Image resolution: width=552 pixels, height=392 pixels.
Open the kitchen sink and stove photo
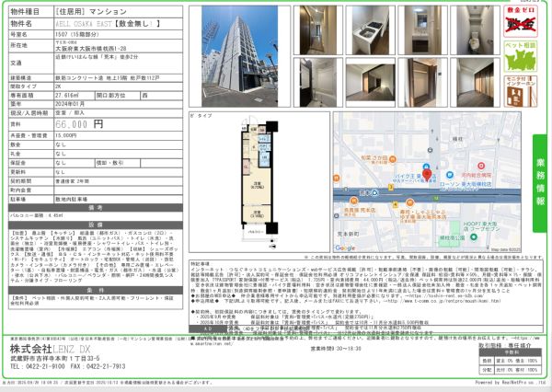coord(371,30)
